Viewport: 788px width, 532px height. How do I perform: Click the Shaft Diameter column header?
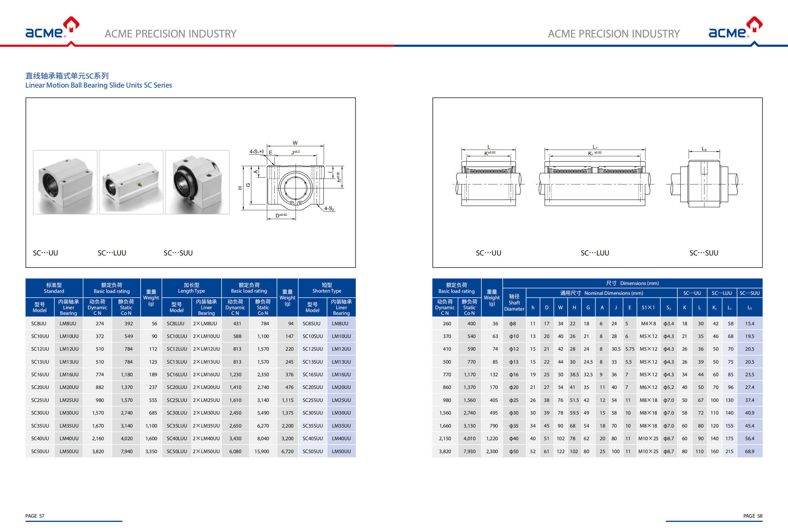pyautogui.click(x=514, y=302)
